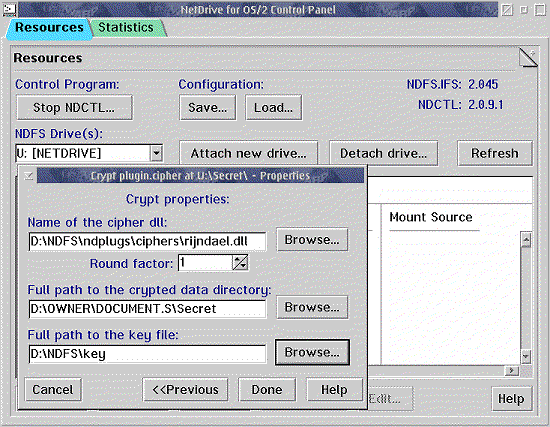The image size is (550, 427).
Task: Click the notebook page corner icon
Action: coord(528,58)
